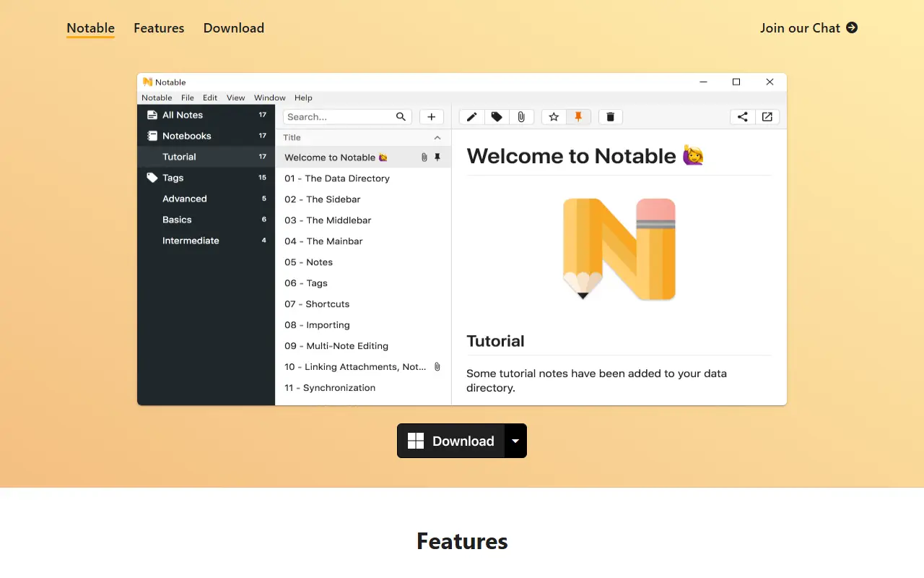Click the share icon in the toolbar
Viewport: 924px width, 578px height.
pos(742,117)
